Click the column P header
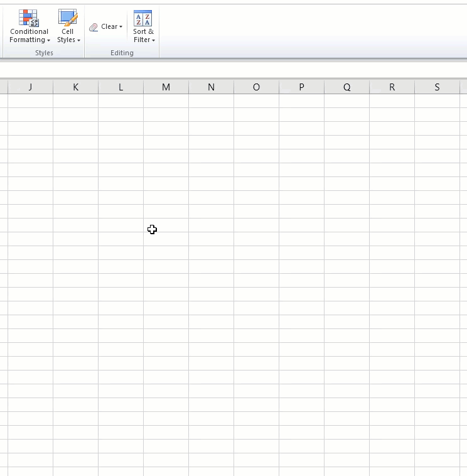 coord(301,87)
